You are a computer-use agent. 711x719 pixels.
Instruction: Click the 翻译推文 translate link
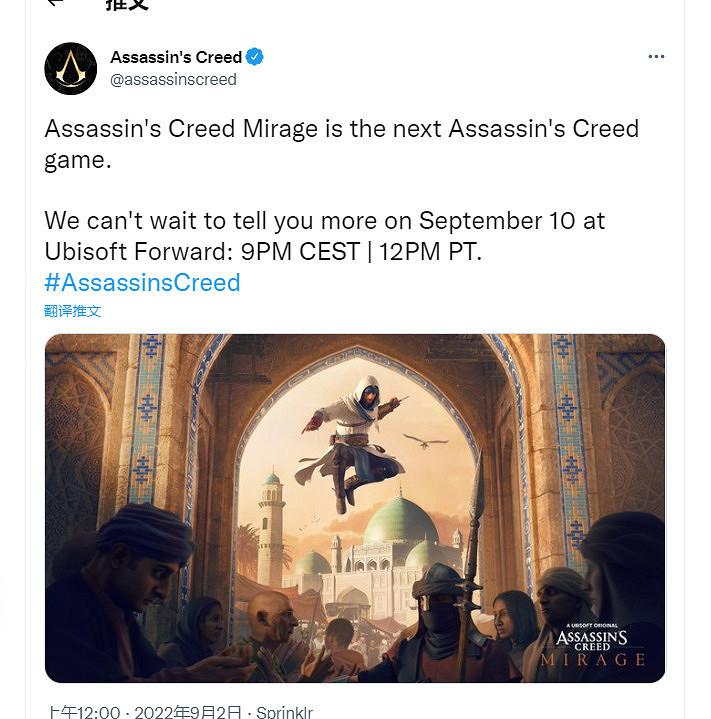pos(73,311)
